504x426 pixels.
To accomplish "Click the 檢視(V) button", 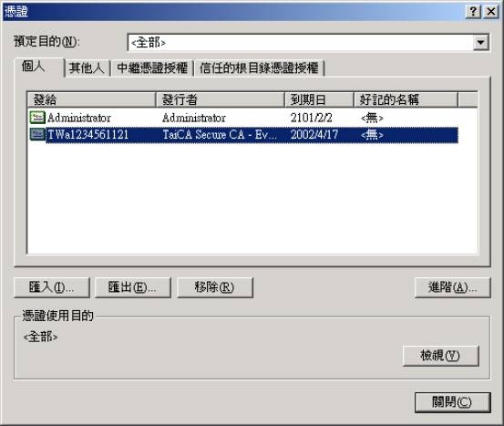I will coord(441,356).
